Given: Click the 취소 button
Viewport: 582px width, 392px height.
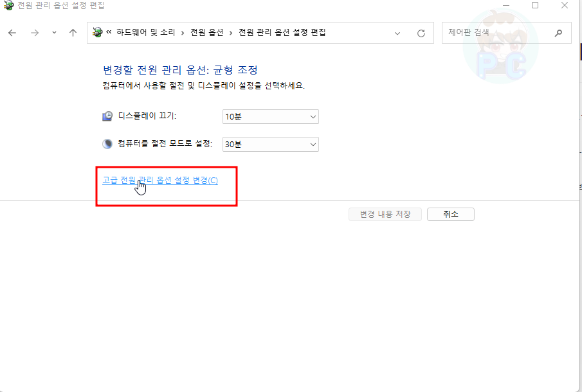Looking at the screenshot, I should click(451, 215).
